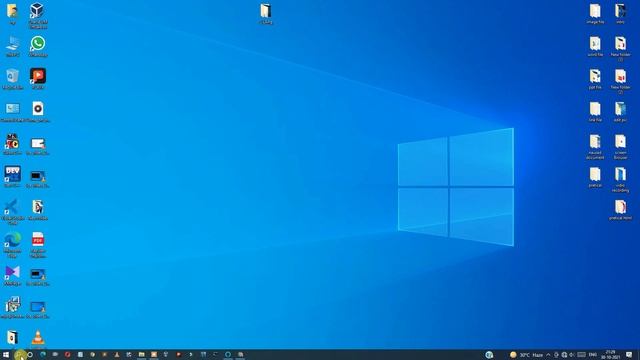The height and width of the screenshot is (360, 640).
Task: Select the 'pratical' folder
Action: click(595, 177)
